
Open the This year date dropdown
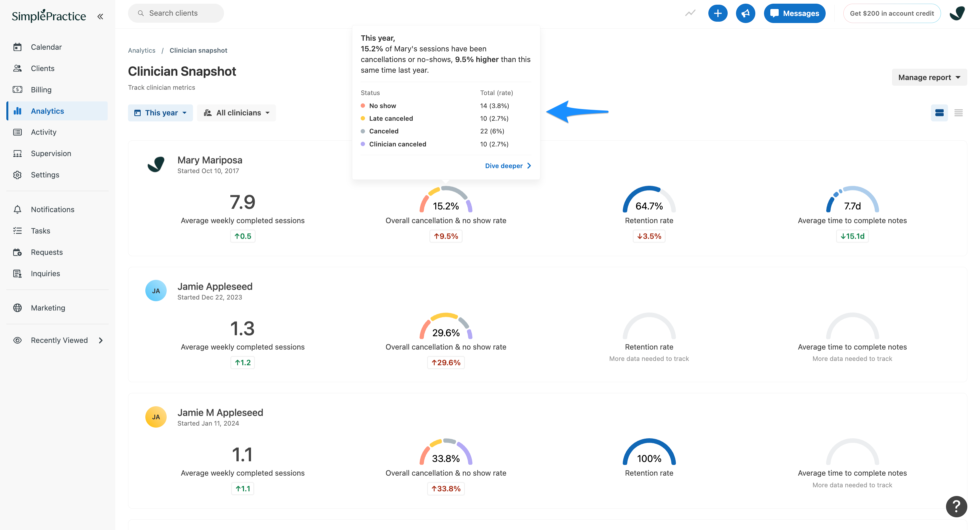point(160,113)
